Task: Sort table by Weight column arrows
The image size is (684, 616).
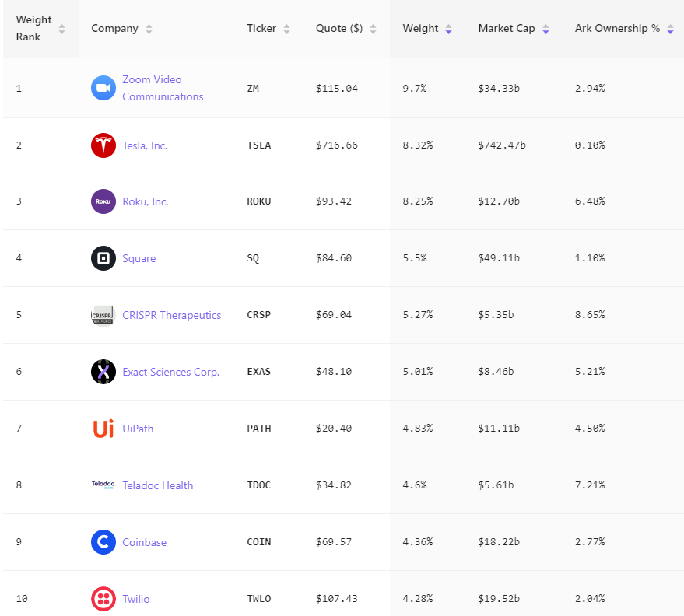Action: point(448,29)
